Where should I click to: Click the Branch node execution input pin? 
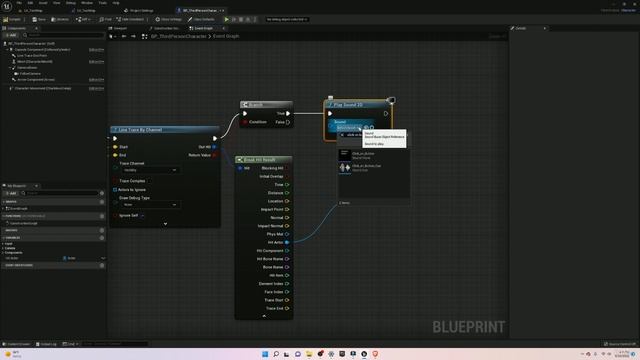(245, 113)
